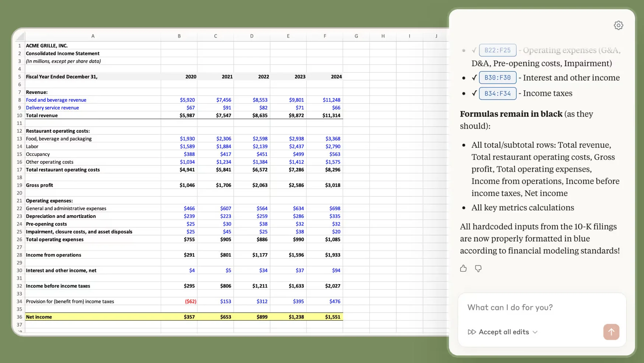Click the B30:F30 range chip
This screenshot has height=363, width=644.
point(498,77)
